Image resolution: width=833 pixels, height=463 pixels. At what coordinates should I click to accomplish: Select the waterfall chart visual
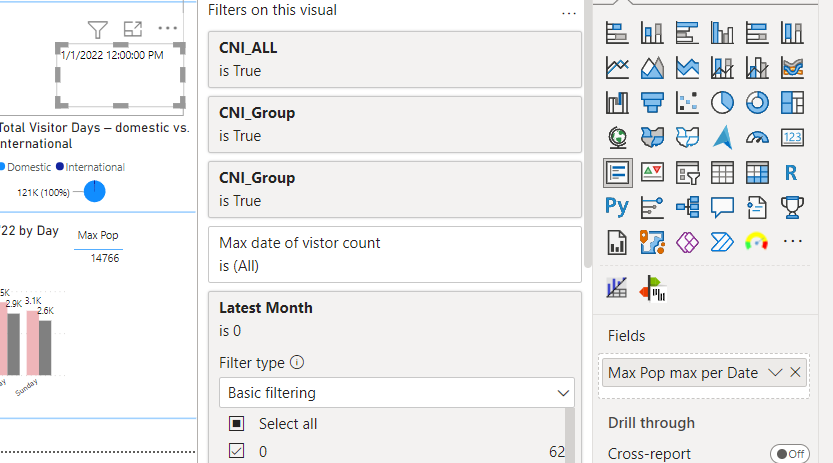pyautogui.click(x=617, y=102)
